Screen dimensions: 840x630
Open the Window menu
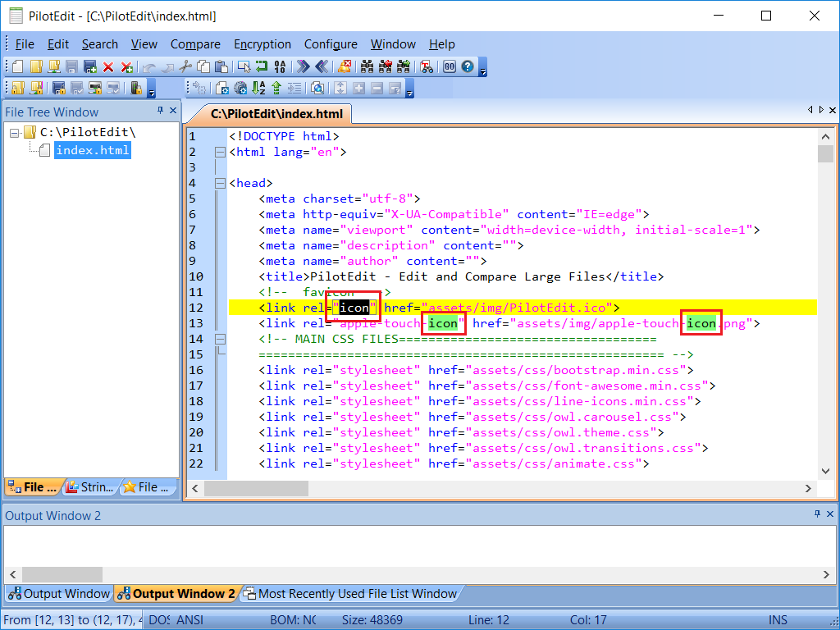[393, 44]
